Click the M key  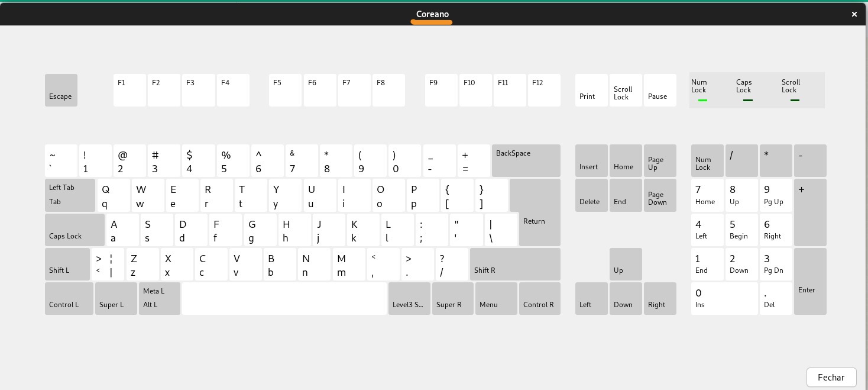coord(348,264)
